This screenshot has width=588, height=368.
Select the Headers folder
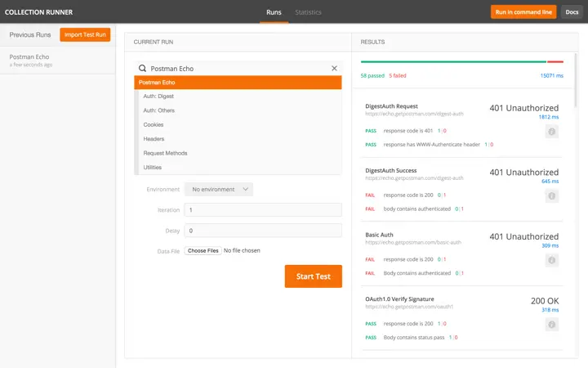(240, 139)
